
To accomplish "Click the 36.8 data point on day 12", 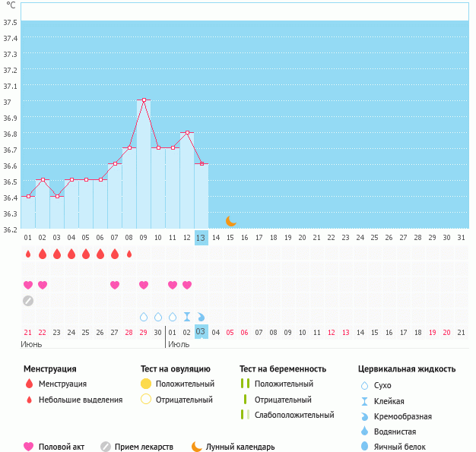I will point(187,132).
